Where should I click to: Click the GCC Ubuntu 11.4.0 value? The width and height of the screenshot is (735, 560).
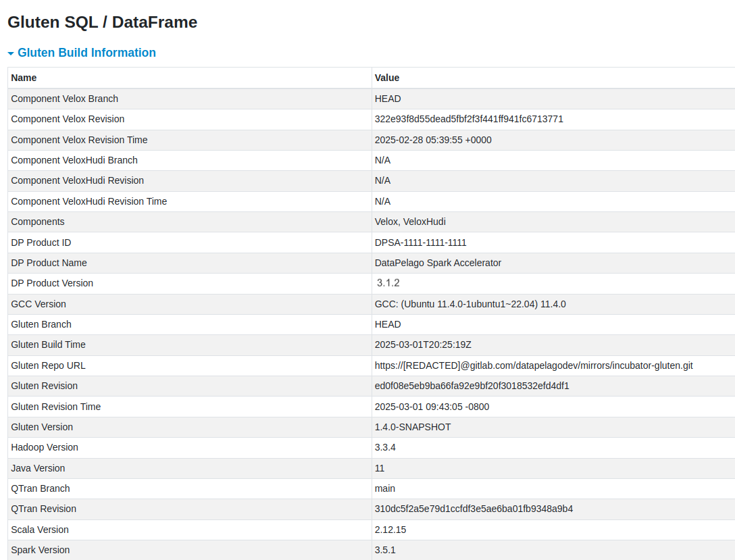[x=470, y=304]
